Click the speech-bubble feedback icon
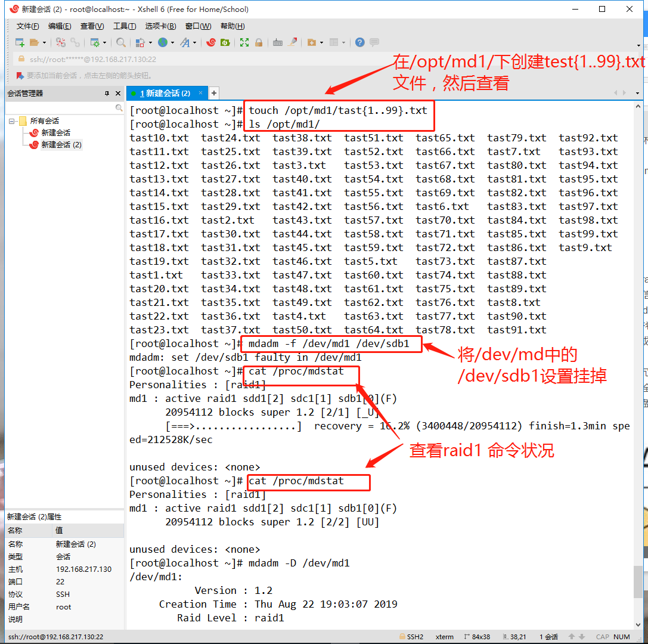The image size is (648, 644). [374, 42]
